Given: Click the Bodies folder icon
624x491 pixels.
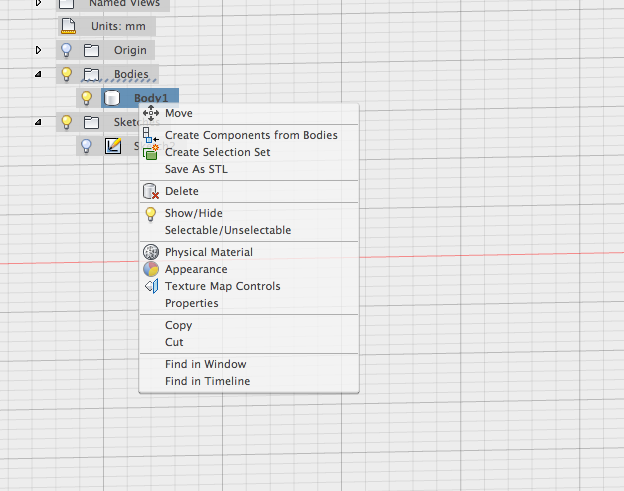Looking at the screenshot, I should [x=92, y=74].
